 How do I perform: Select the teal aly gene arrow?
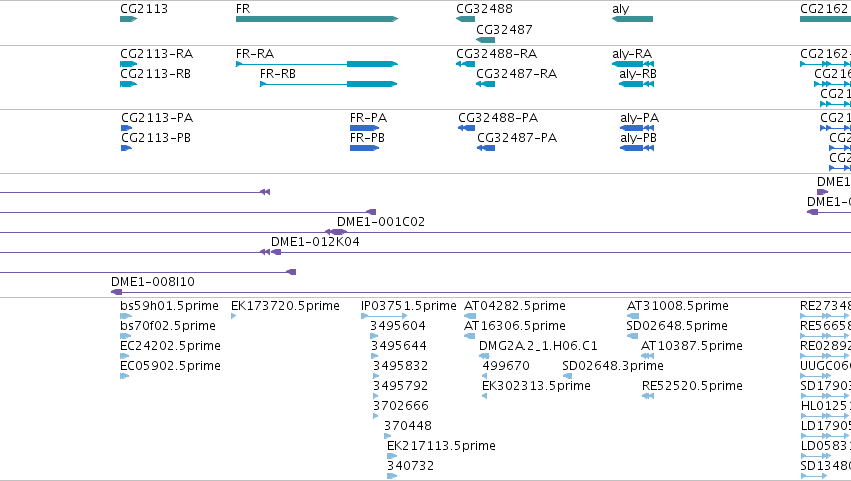[x=632, y=19]
